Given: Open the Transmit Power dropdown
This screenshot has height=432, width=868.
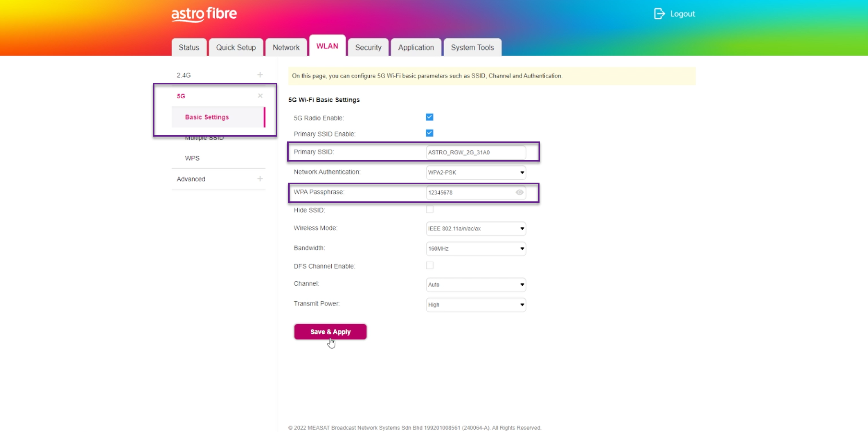Looking at the screenshot, I should click(x=475, y=305).
